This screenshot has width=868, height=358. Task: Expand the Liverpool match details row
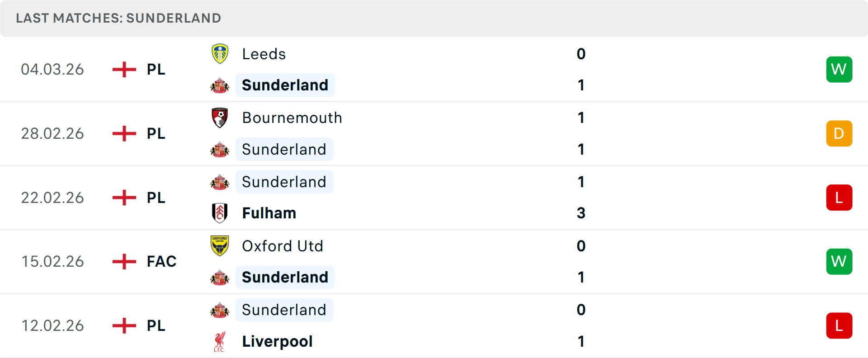tap(434, 325)
